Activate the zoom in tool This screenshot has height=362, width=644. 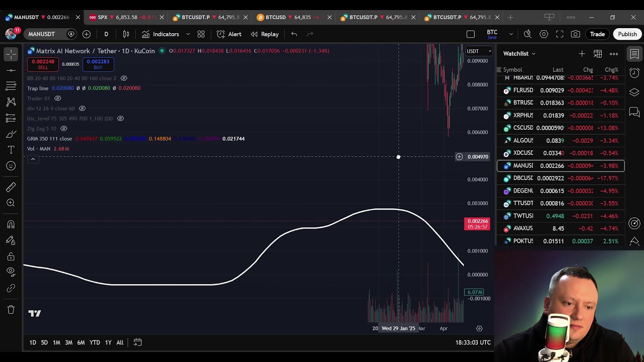point(11,203)
